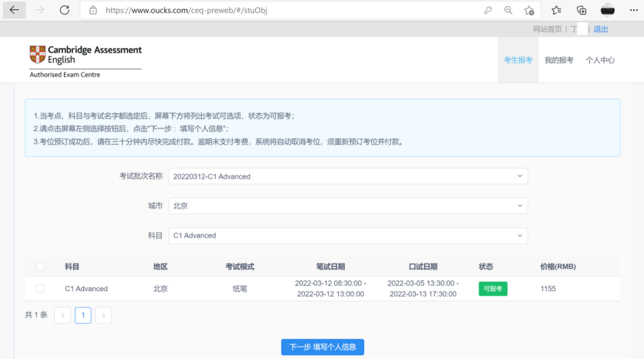Click the browser forward arrow
Image resolution: width=644 pixels, height=359 pixels.
tap(39, 10)
